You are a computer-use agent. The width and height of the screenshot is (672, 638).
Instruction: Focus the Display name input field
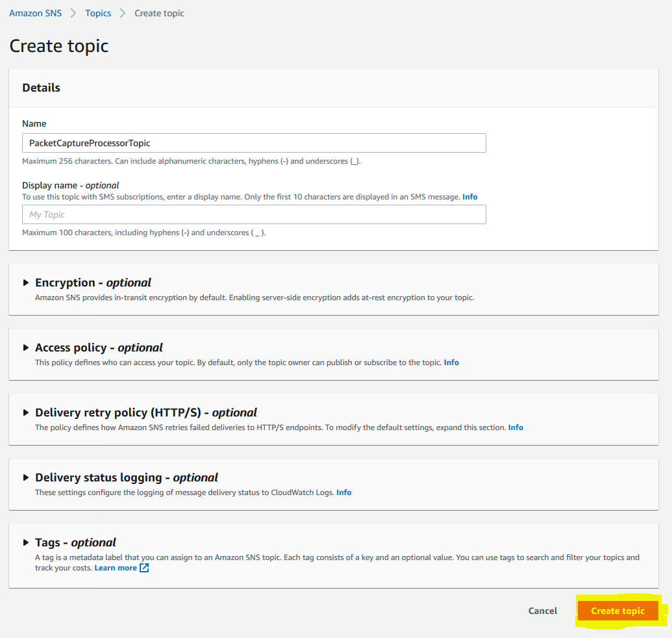(254, 214)
